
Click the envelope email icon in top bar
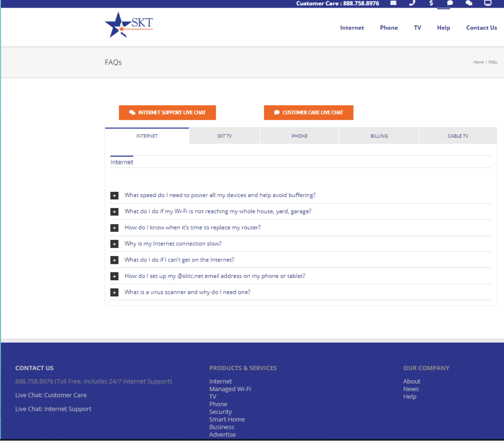tap(393, 3)
